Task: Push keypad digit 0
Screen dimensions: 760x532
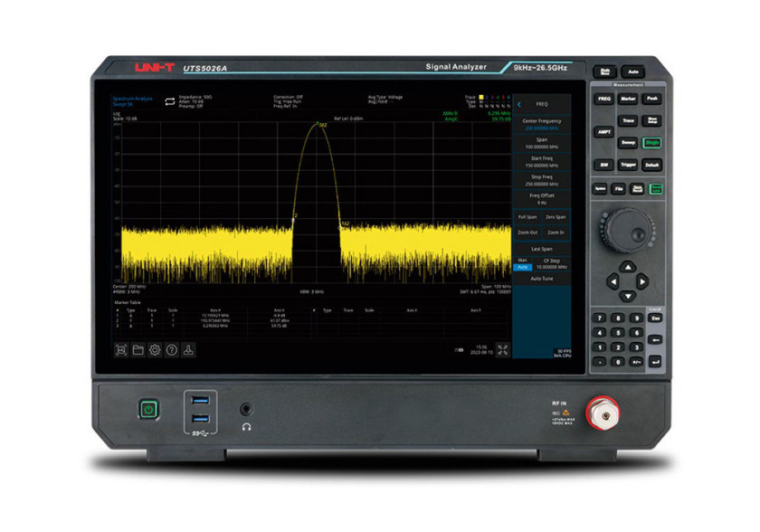Action: [618, 362]
